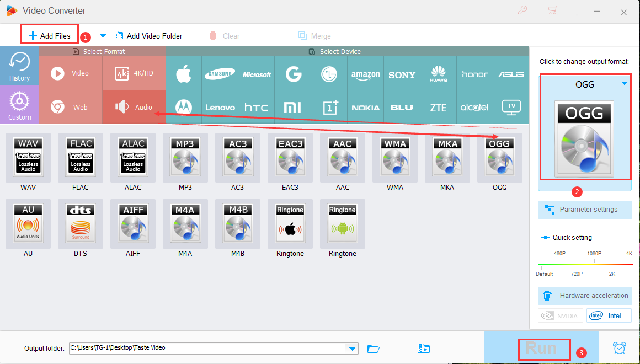Adjust the Quick setting resolution slider
This screenshot has width=640, height=364.
point(585,264)
